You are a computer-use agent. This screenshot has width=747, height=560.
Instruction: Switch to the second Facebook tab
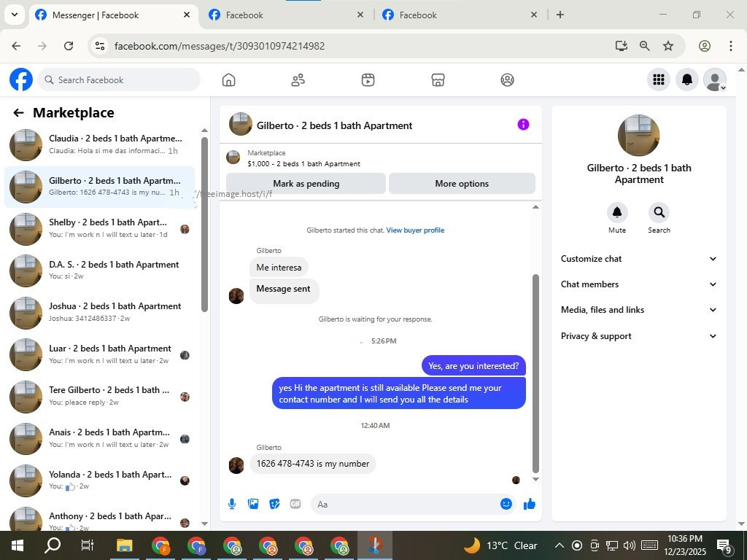click(286, 15)
